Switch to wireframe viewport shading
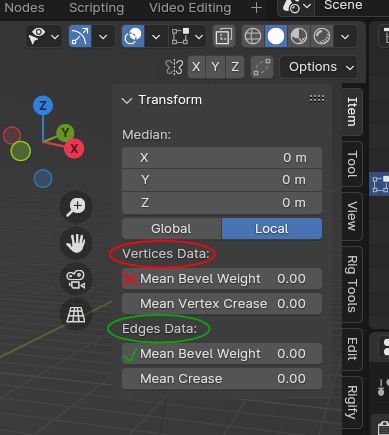The width and height of the screenshot is (389, 435). click(253, 36)
